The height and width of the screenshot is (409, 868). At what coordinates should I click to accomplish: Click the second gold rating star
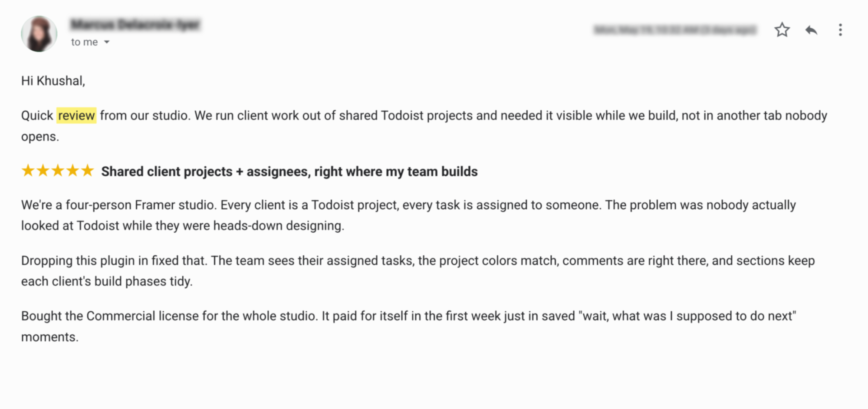(x=43, y=171)
